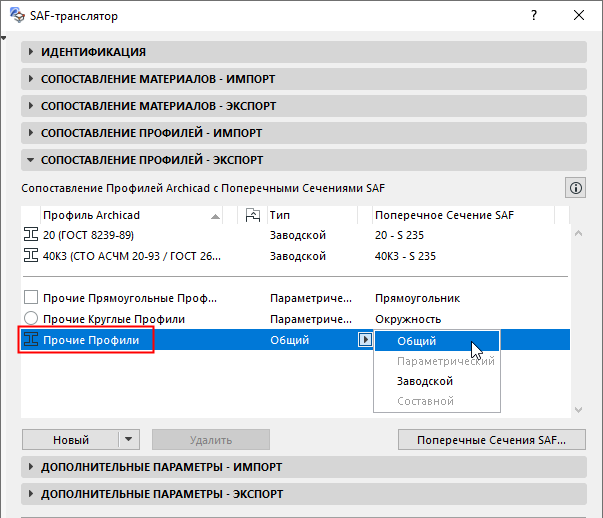Select Прочие Прямоугольные Проф... row

pos(295,298)
